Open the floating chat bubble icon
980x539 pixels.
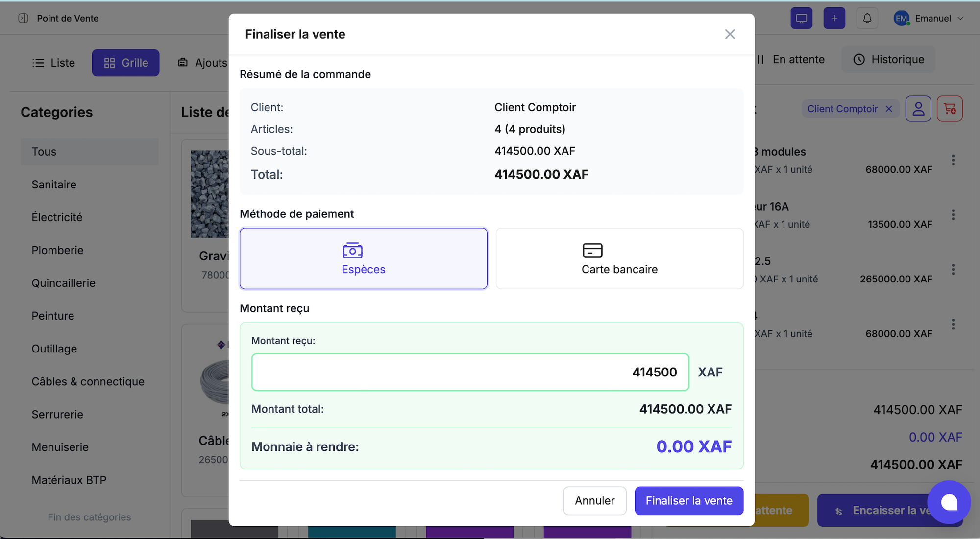point(949,502)
